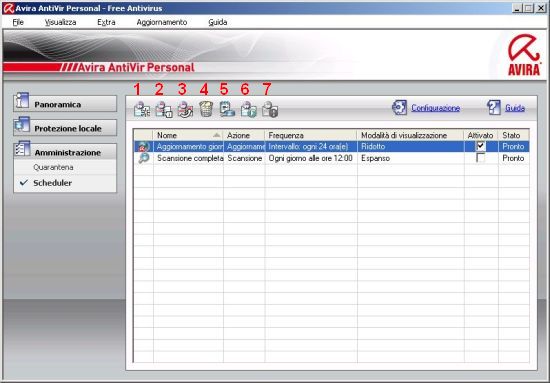The height and width of the screenshot is (383, 550).
Task: View the job report via the document magnifier icon
Action: coord(227,109)
